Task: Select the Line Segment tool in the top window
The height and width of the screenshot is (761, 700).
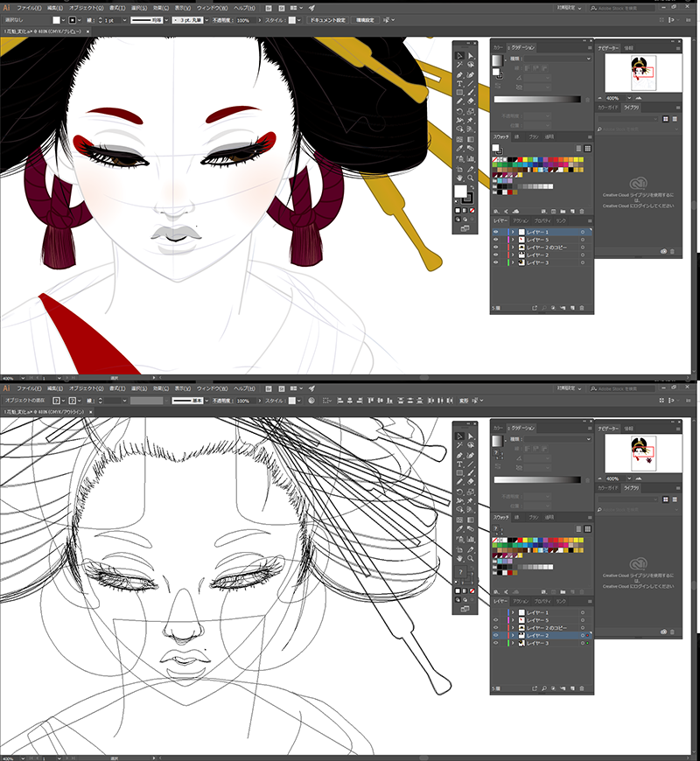Action: click(471, 83)
